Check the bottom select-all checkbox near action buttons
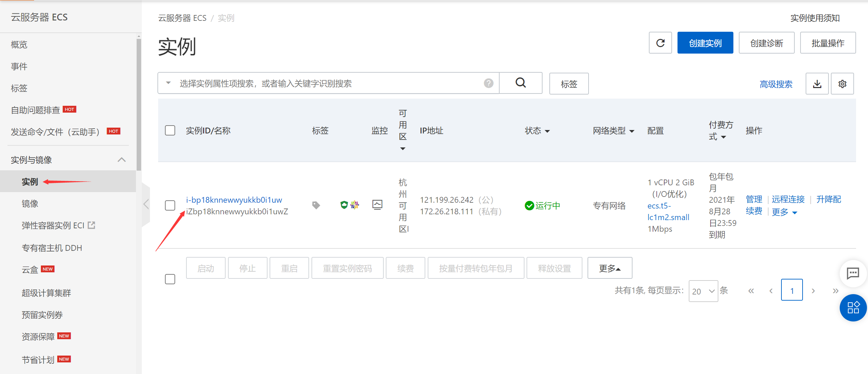 click(x=170, y=279)
